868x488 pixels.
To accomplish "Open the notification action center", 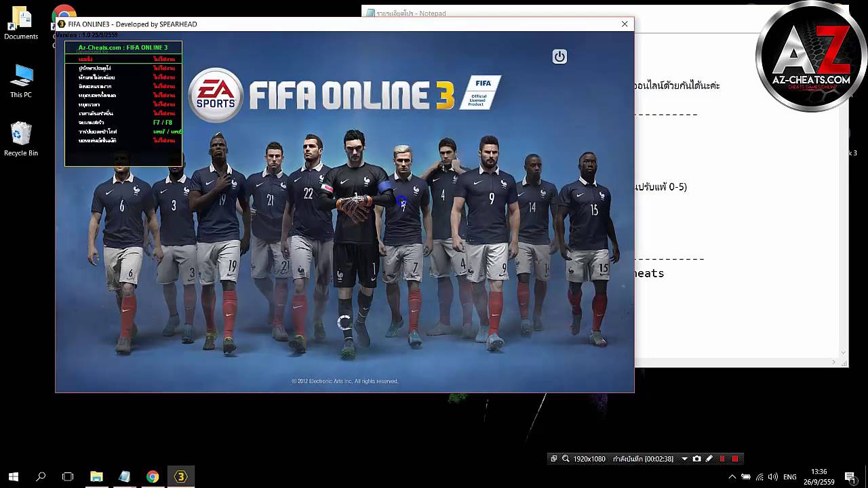I will [x=850, y=477].
